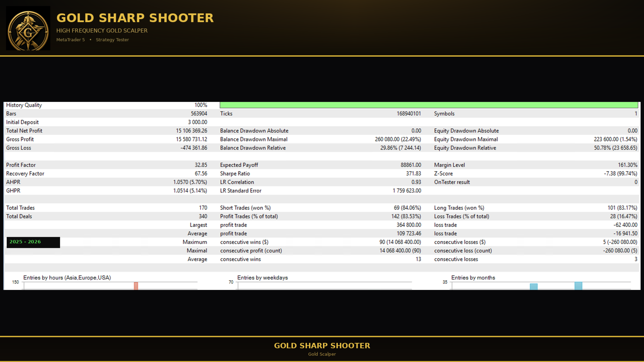Click the Gold Sharp Shooter logo emblem
Viewport: 644px width, 362px height.
28,28
